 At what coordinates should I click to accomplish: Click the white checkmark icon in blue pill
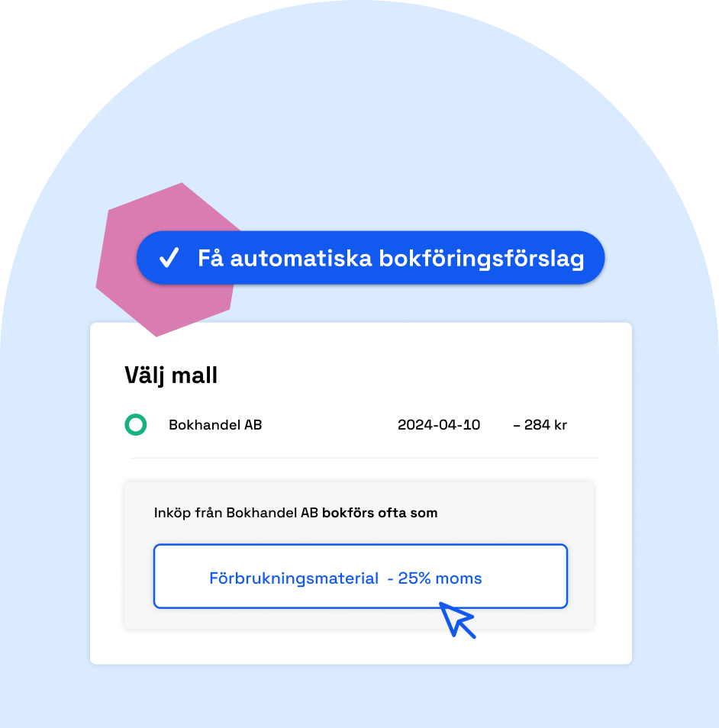169,258
